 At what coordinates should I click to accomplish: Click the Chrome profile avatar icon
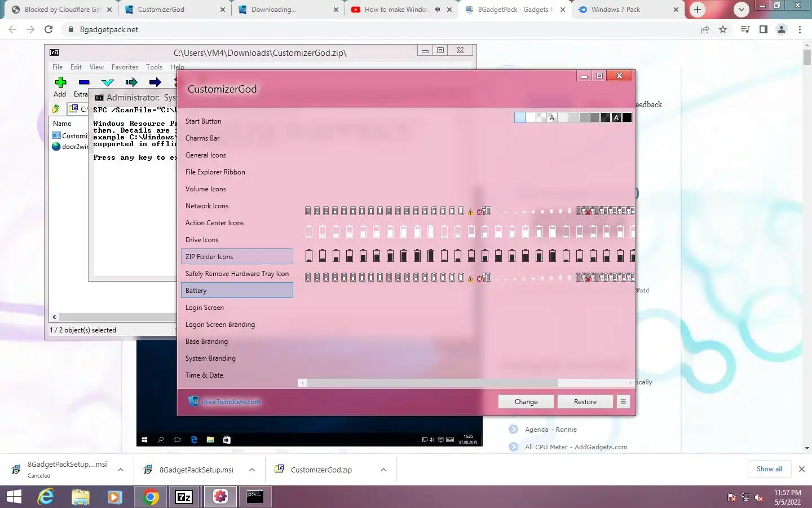pos(782,29)
